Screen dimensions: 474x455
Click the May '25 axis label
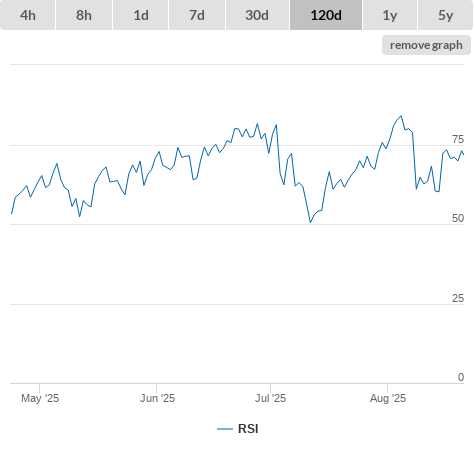[40, 398]
